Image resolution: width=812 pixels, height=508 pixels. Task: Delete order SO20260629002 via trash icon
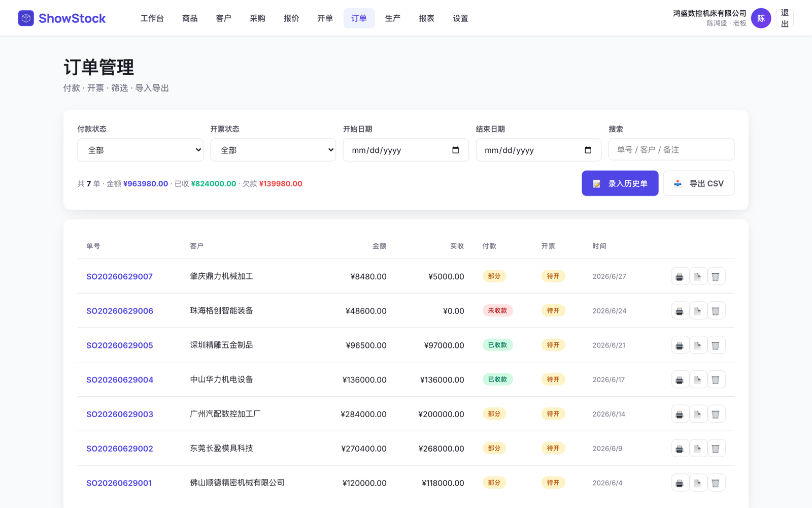point(716,449)
